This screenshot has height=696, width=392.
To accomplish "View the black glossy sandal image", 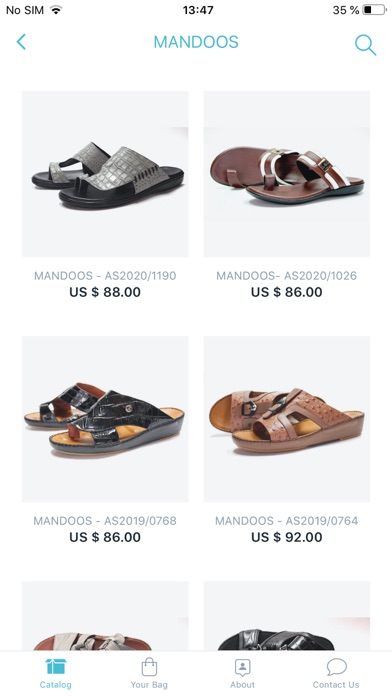I will 105,419.
